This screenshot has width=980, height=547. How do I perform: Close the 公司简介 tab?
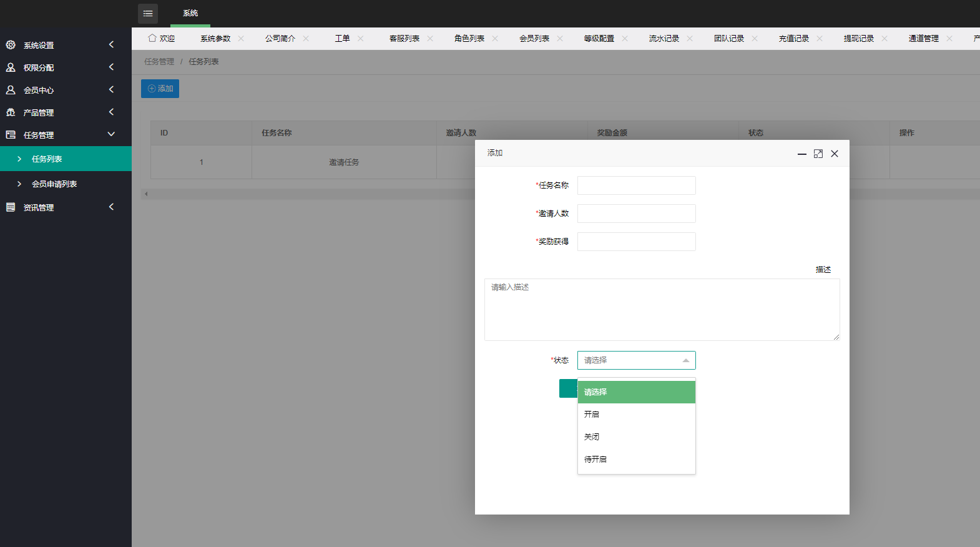(x=306, y=39)
